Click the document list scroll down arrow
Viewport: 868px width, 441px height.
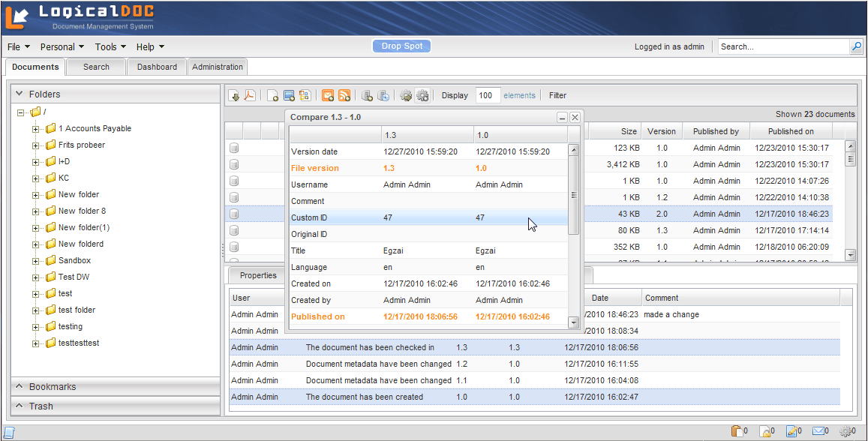(x=851, y=254)
